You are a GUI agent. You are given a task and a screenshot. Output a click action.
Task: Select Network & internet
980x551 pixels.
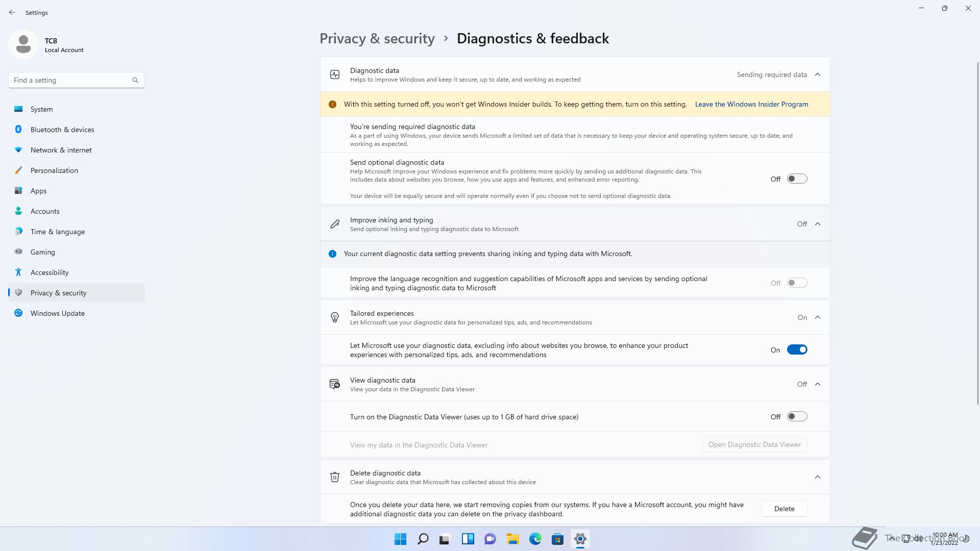coord(77,150)
